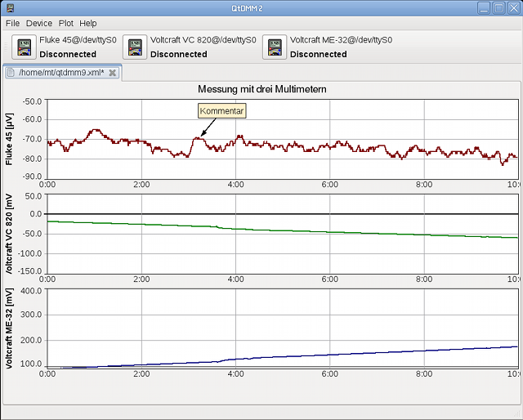Open the Help menu

point(88,24)
